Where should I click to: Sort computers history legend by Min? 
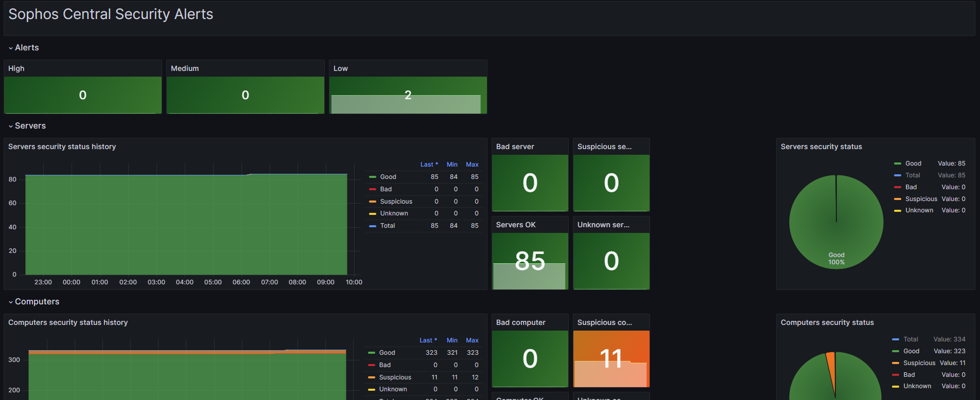(x=452, y=340)
